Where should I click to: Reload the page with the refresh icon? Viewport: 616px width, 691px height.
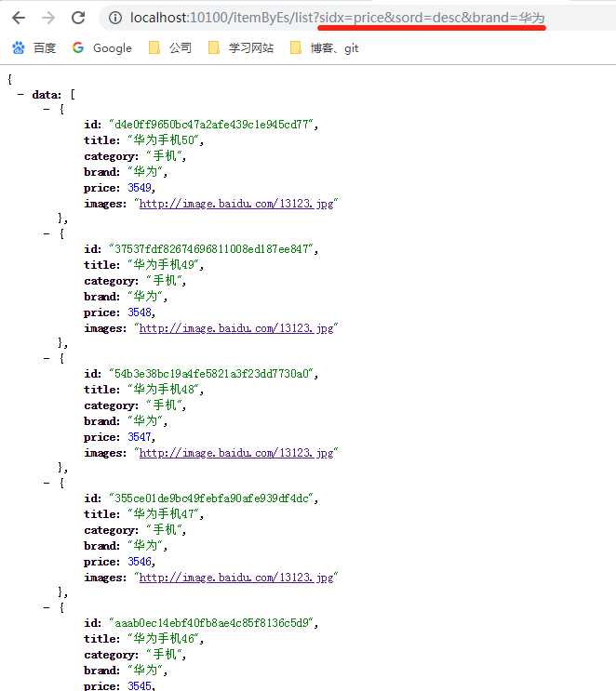coord(78,18)
